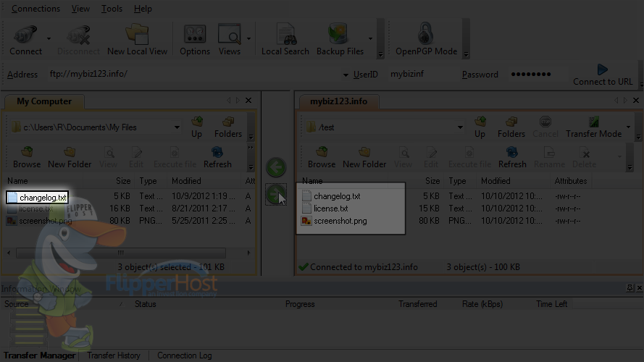Screen dimensions: 644x362
Task: Close the mybiz123.info pane
Action: click(x=636, y=101)
